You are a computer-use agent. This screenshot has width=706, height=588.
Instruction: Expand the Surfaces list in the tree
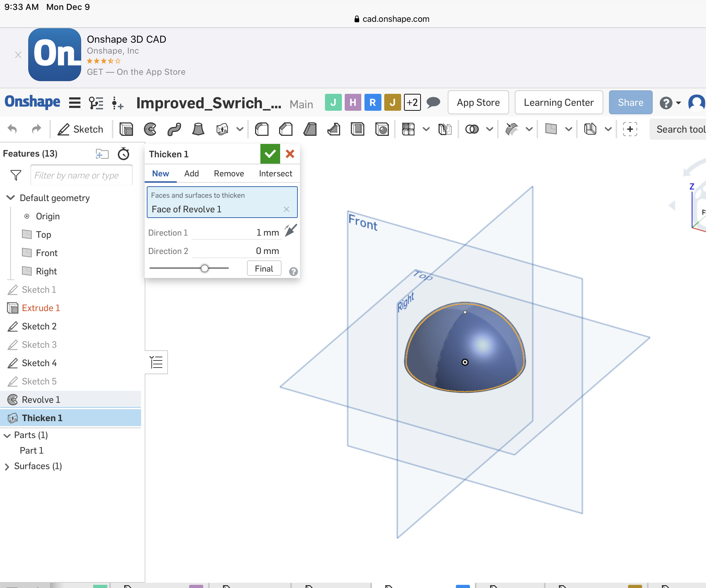[7, 466]
